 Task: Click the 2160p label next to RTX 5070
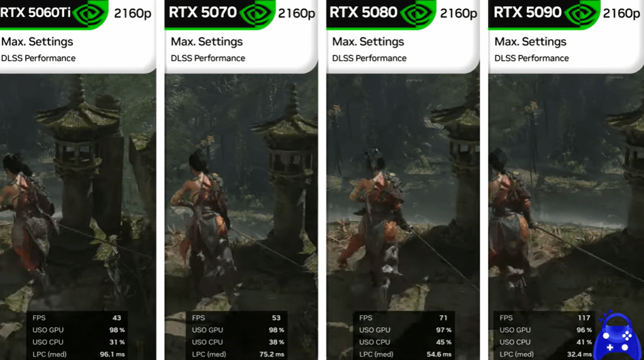(x=296, y=14)
